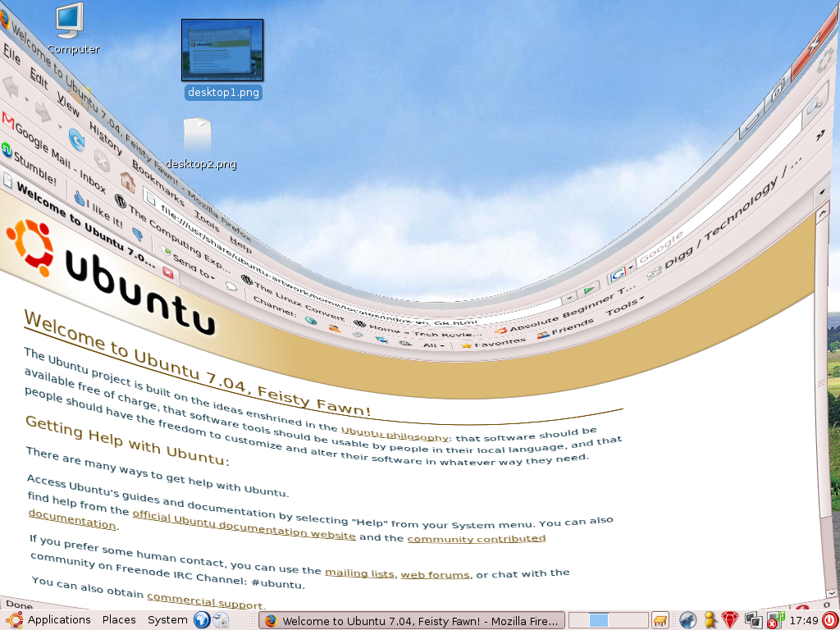Screen dimensions: 840x630
Task: Show more bookmarks with the chevron overflow
Action: coord(820,135)
